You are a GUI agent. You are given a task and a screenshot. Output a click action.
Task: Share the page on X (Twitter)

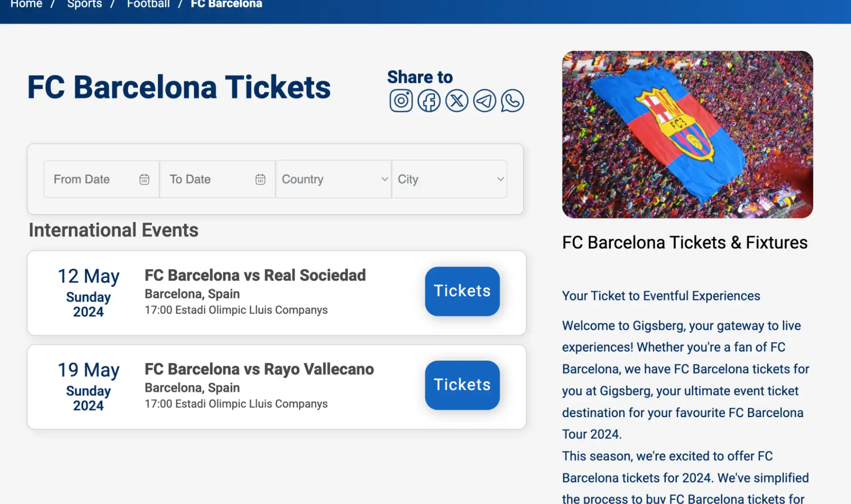click(x=456, y=101)
